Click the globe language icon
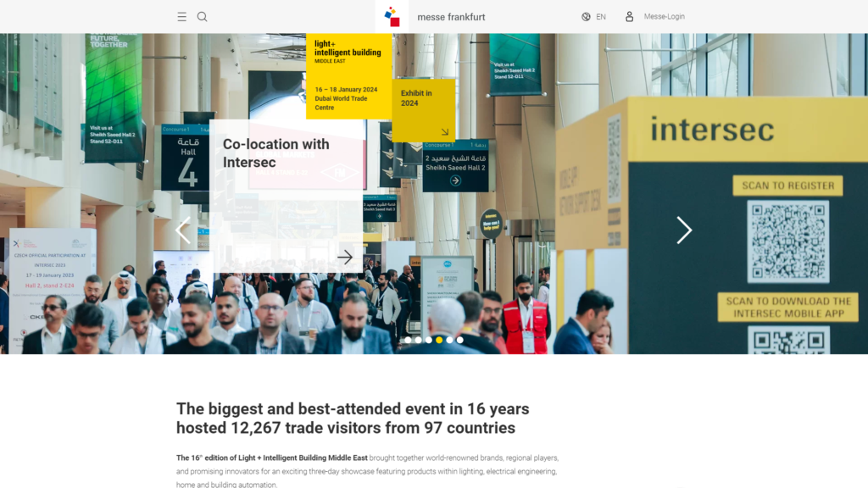Viewport: 868px width, 488px height. [x=586, y=17]
